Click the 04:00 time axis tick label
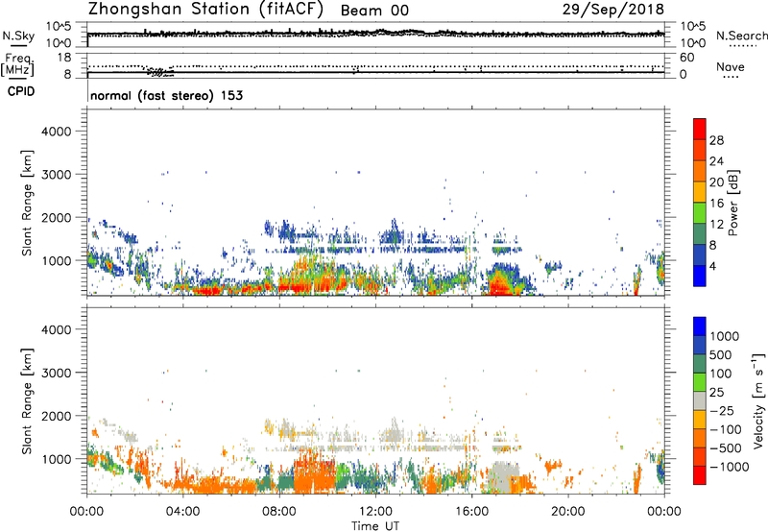Viewport: 768px width, 532px height. pos(182,512)
